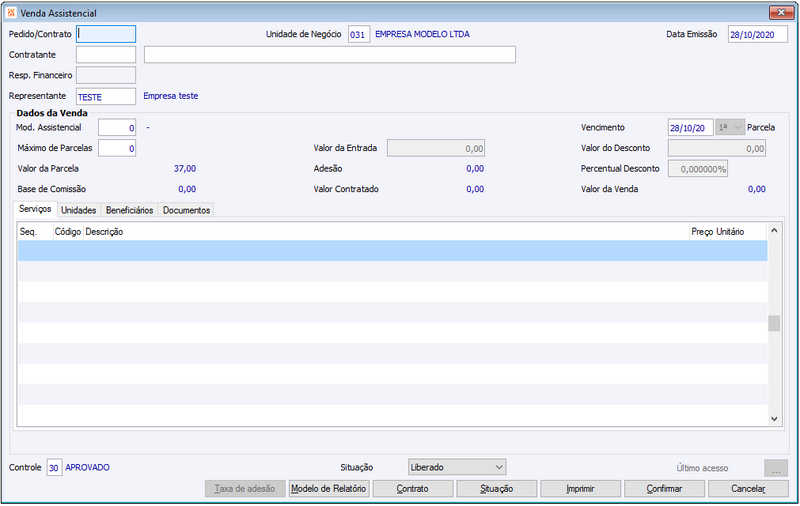Click the Preço Unitário column header

pos(728,232)
